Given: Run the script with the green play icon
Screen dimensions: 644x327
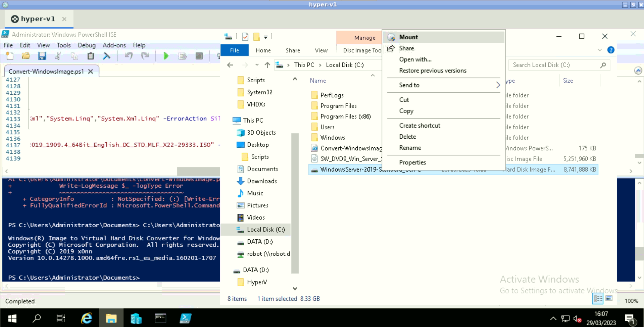Looking at the screenshot, I should coord(166,56).
